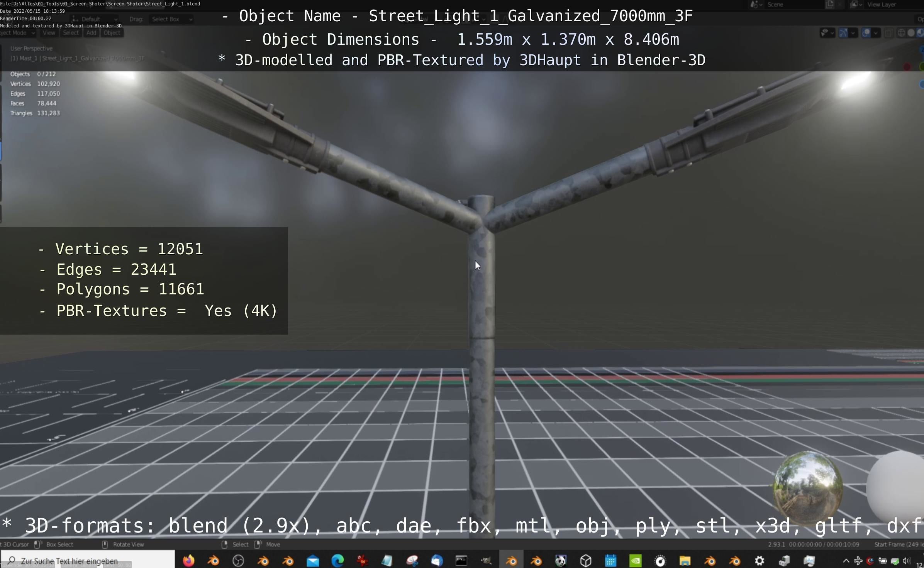Click the HDRI reflective sphere preview
924x568 pixels.
click(808, 486)
